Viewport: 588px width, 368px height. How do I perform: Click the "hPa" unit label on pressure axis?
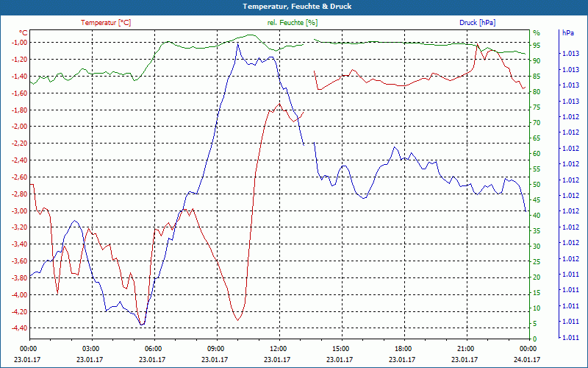pyautogui.click(x=568, y=33)
